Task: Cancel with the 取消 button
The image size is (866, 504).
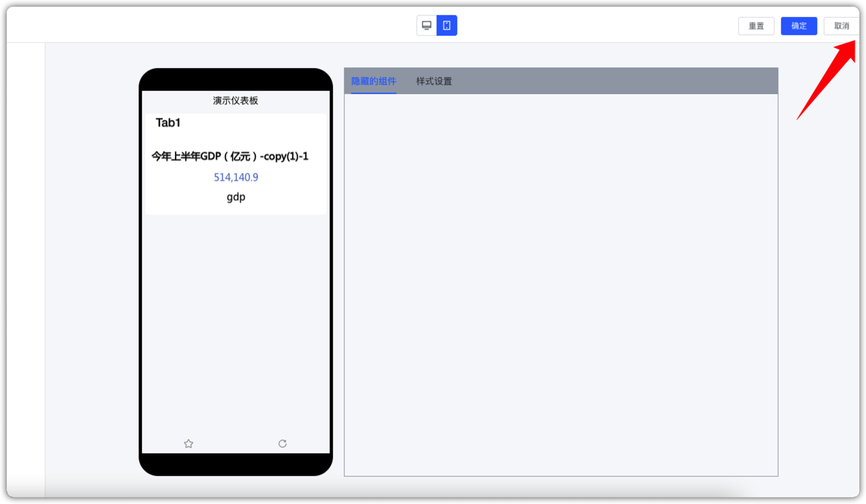Action: pos(841,26)
